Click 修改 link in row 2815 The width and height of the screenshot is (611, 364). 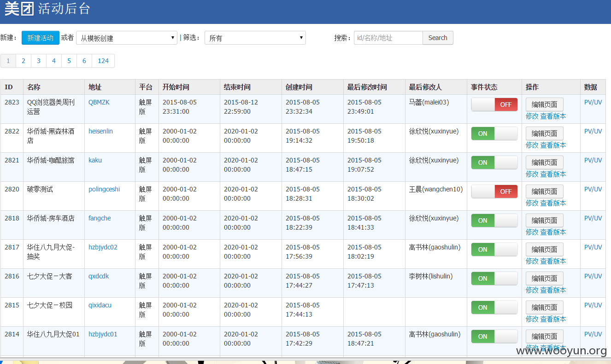click(x=532, y=319)
